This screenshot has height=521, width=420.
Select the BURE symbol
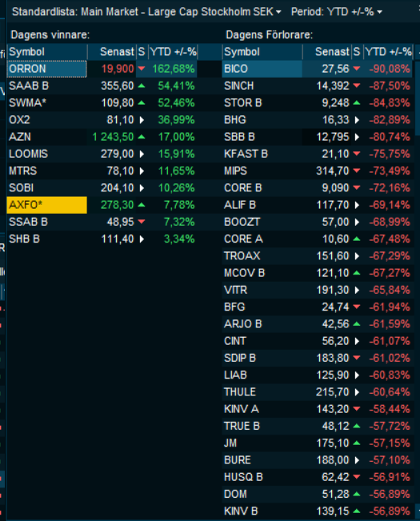238,460
